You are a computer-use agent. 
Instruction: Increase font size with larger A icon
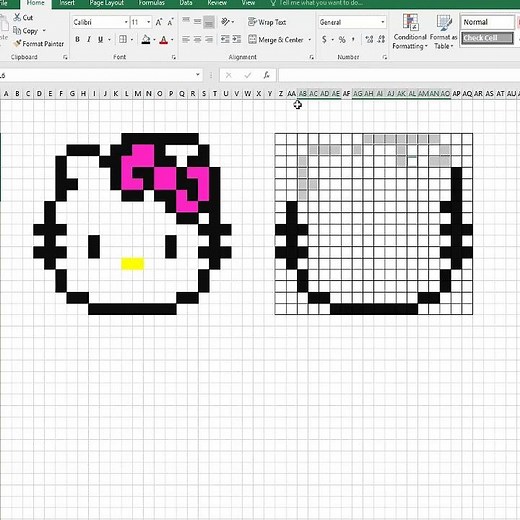(x=159, y=22)
